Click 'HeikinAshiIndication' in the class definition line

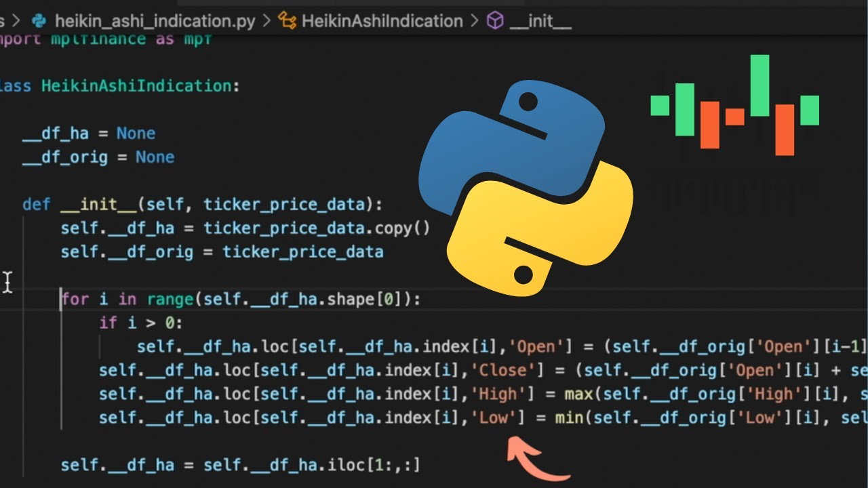coord(136,86)
